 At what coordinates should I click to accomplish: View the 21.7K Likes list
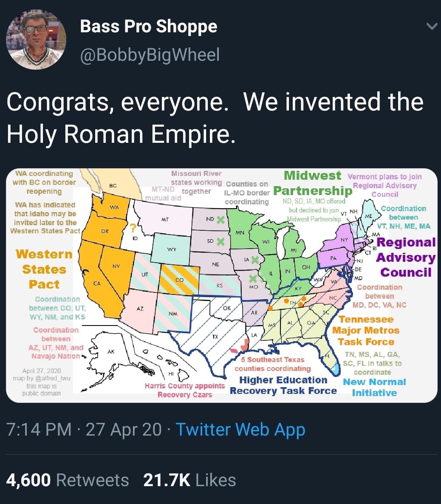[189, 480]
